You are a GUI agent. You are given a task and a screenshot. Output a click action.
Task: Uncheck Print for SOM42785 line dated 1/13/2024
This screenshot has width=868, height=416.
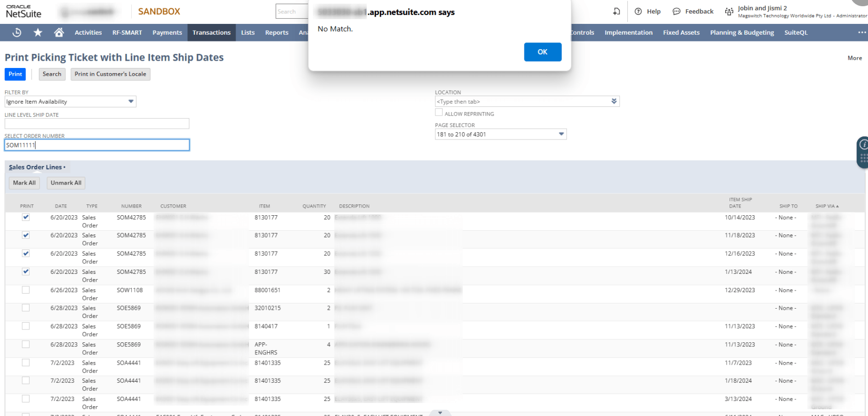point(26,272)
